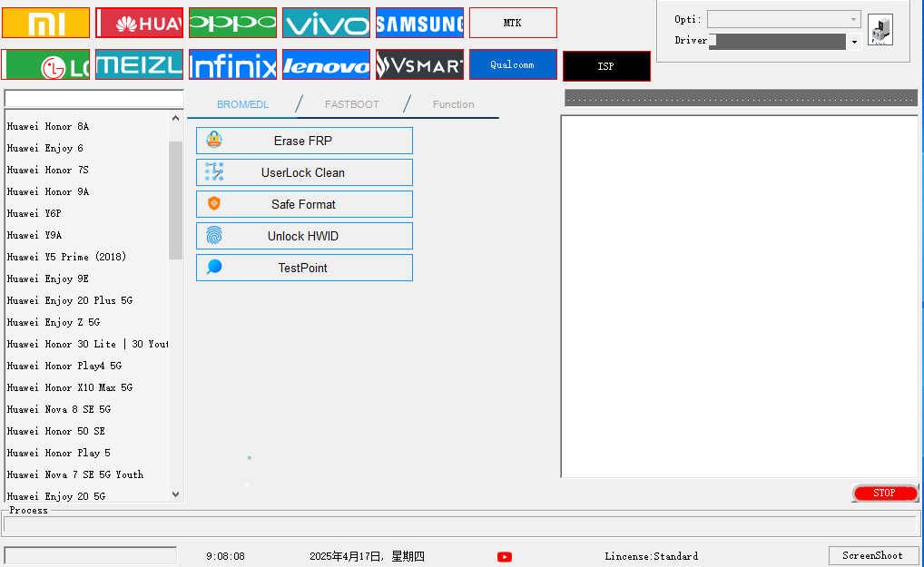924x567 pixels.
Task: Select the Vivo brand logo
Action: tap(326, 23)
